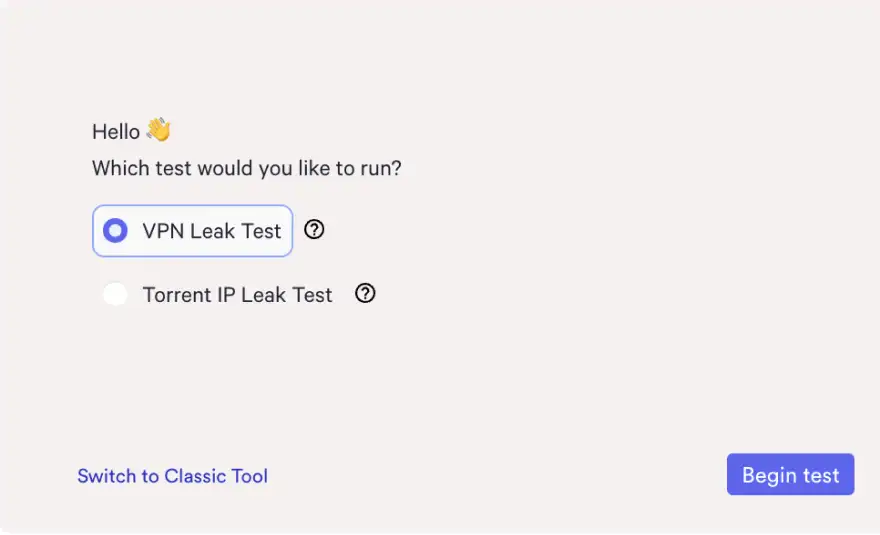The image size is (880, 535).
Task: Click the "Torrent IP Leak Test" label text
Action: (x=237, y=294)
